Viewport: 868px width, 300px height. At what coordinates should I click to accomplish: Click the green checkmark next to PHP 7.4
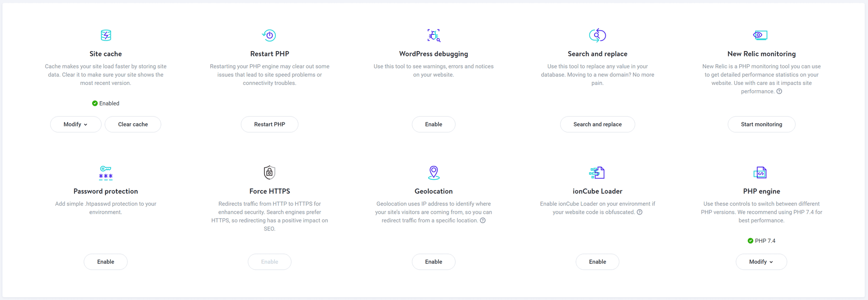(750, 240)
